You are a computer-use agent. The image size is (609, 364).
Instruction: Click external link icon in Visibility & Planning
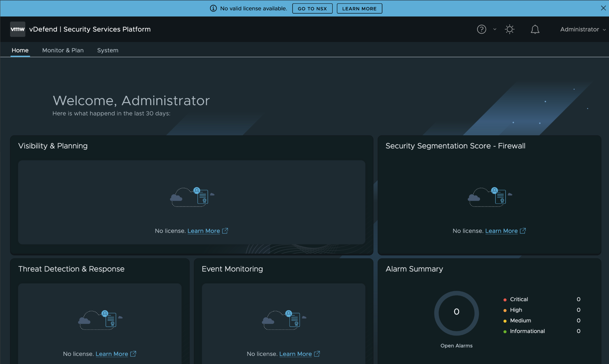[x=225, y=231]
